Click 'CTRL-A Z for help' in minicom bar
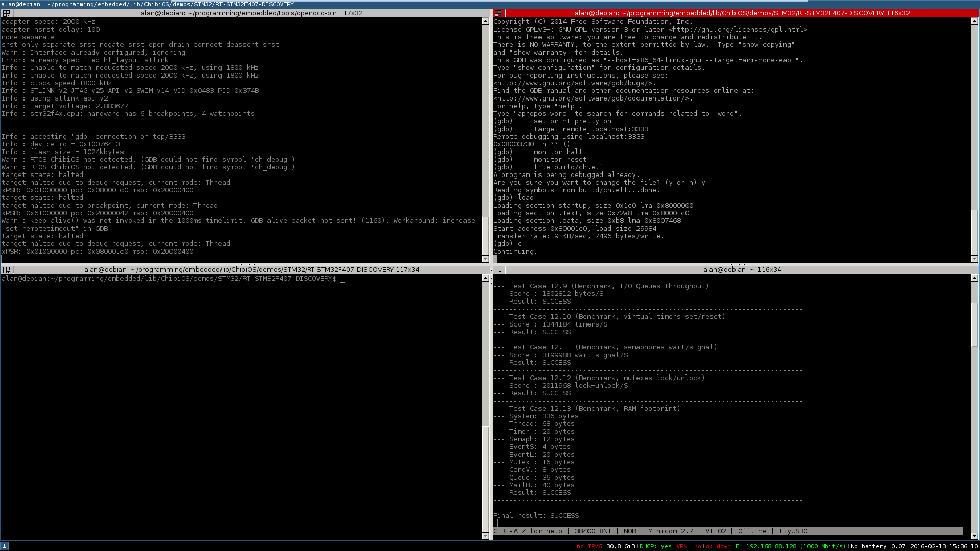The image size is (980, 551). pos(528,531)
